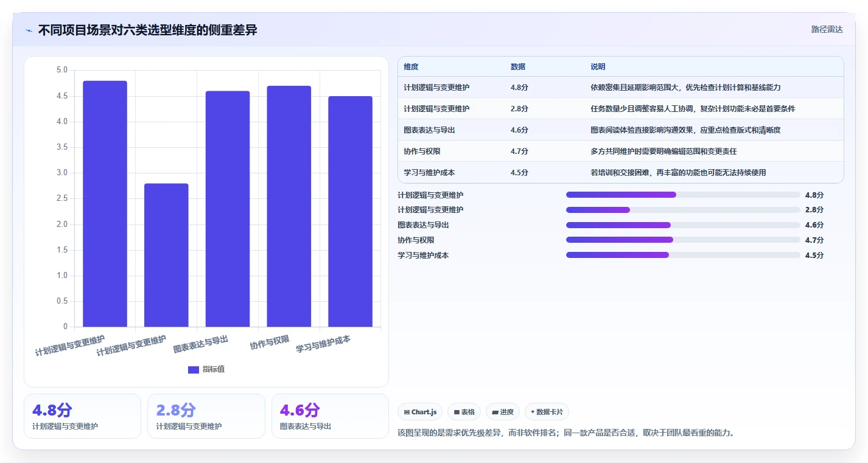Click the progress bar valued 4.8分
The height and width of the screenshot is (463, 868).
click(x=683, y=195)
